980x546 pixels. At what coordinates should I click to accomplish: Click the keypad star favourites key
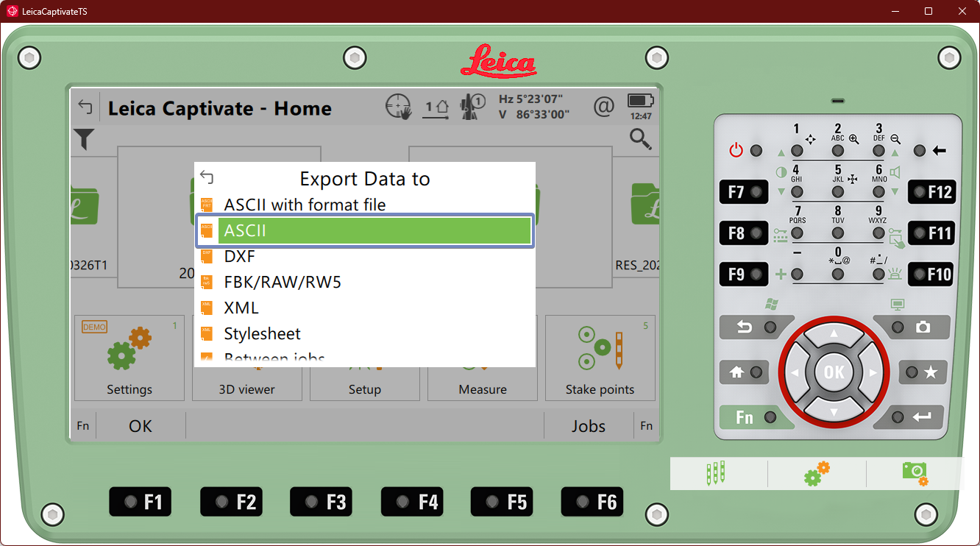click(x=923, y=372)
